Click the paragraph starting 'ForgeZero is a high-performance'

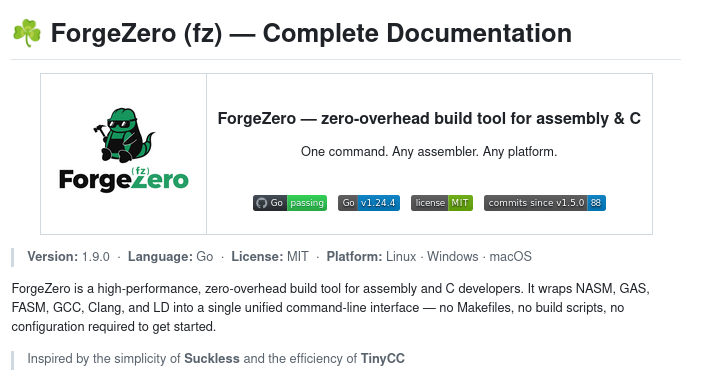click(x=330, y=308)
